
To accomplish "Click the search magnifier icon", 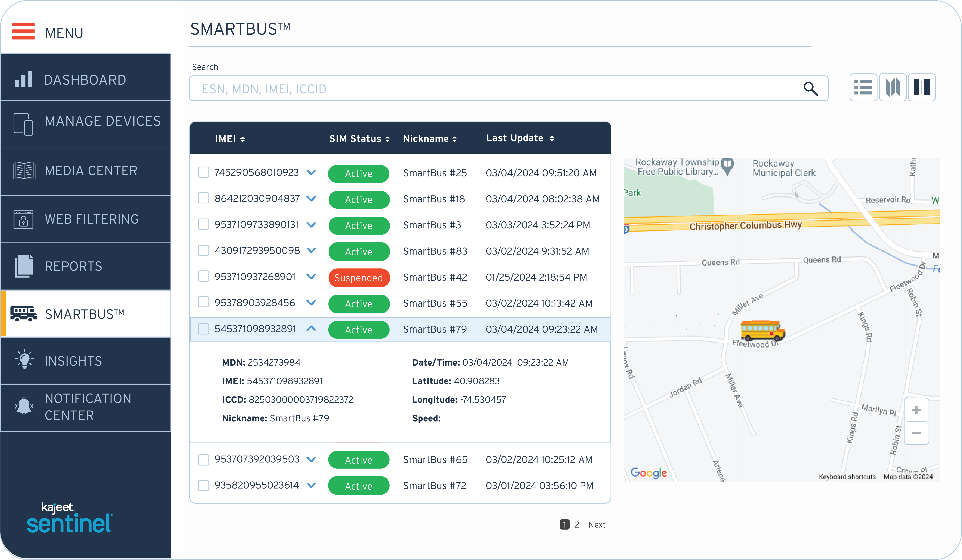I will click(x=812, y=89).
